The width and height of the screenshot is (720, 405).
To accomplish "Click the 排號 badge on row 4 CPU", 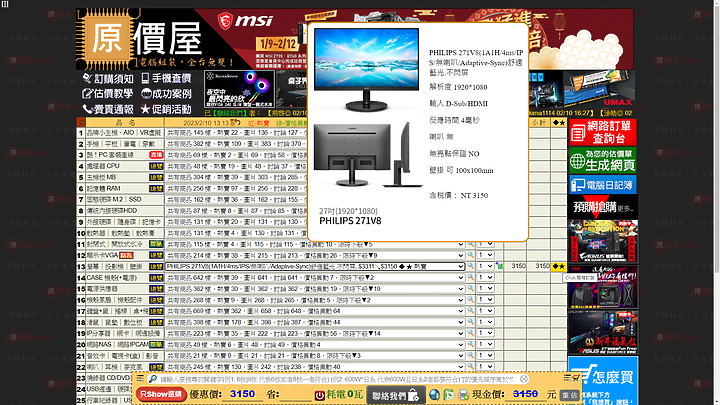I will point(156,166).
